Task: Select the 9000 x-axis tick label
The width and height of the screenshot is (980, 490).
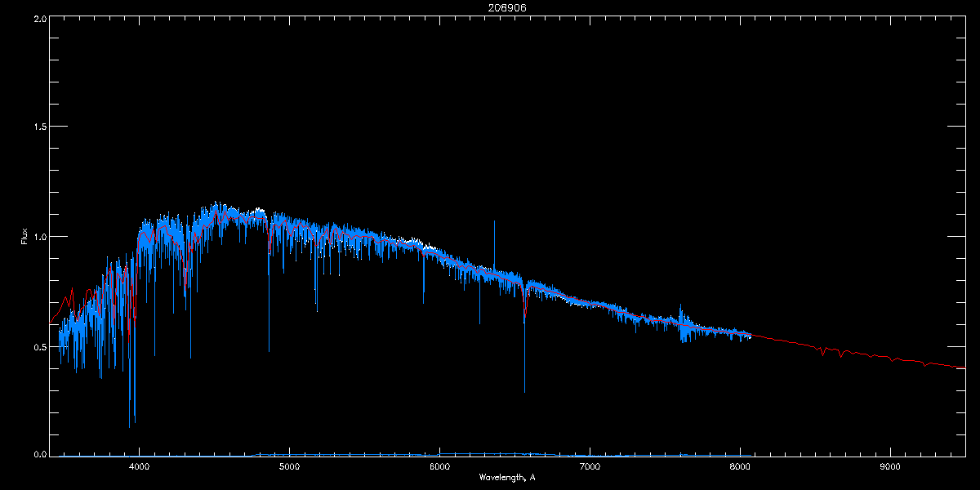Action: coord(890,467)
